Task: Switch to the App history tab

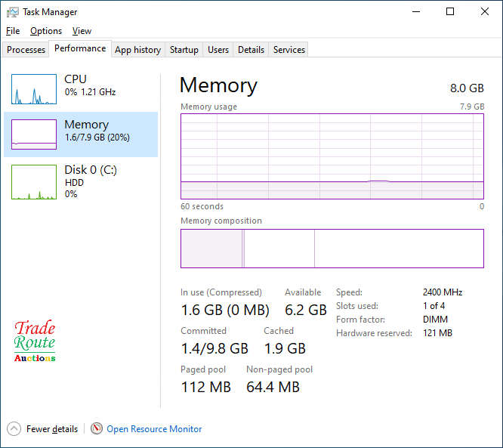Action: [137, 50]
